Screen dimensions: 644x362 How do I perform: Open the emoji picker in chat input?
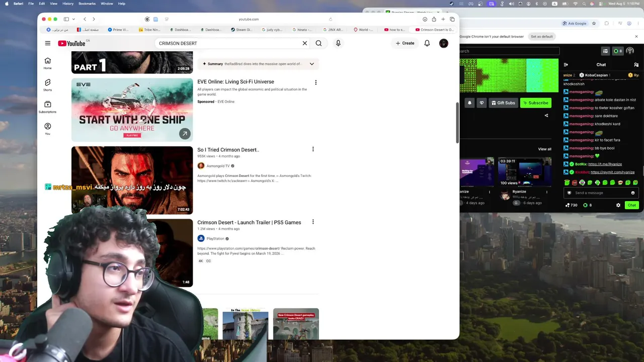(x=633, y=193)
